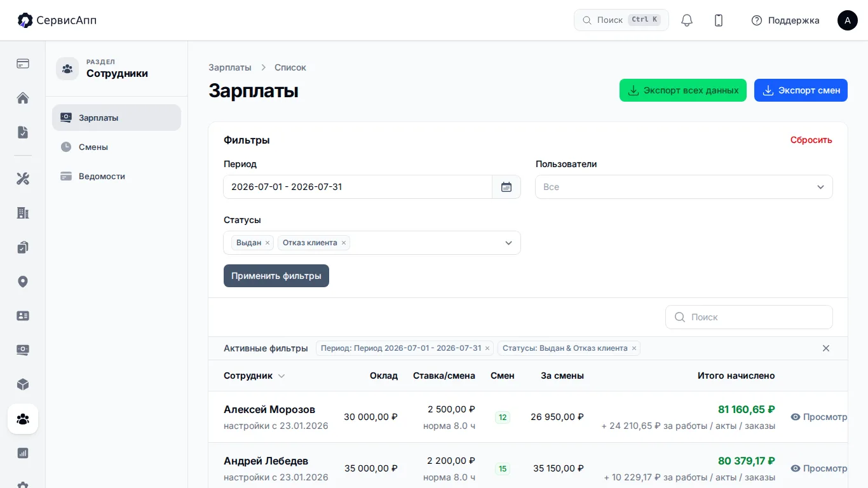The height and width of the screenshot is (488, 868).
Task: Focus the global Поиск box with Ctrl K
Action: [x=621, y=20]
